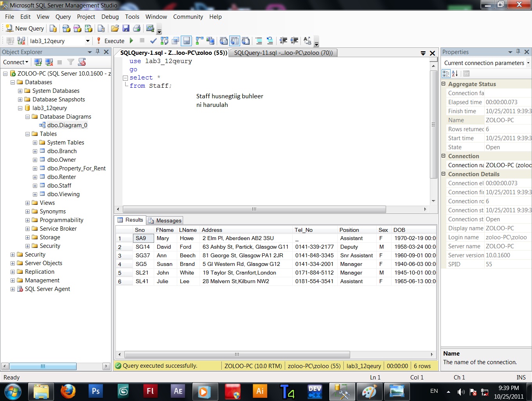Expand the dbo.Branch table node
This screenshot has width=532, height=401.
point(35,151)
